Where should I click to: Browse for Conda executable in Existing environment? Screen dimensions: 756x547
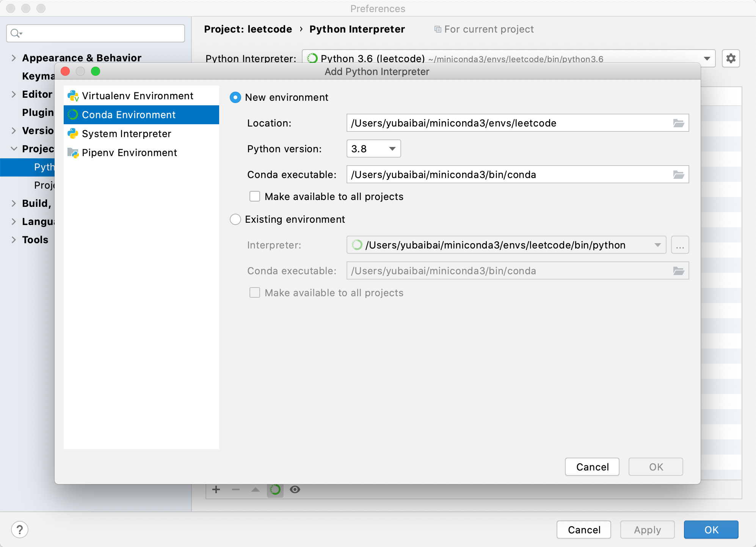(679, 271)
